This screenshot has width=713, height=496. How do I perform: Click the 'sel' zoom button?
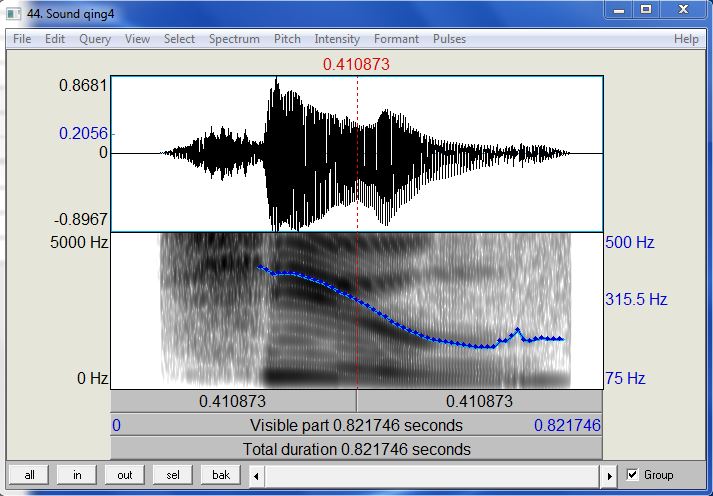coord(173,475)
